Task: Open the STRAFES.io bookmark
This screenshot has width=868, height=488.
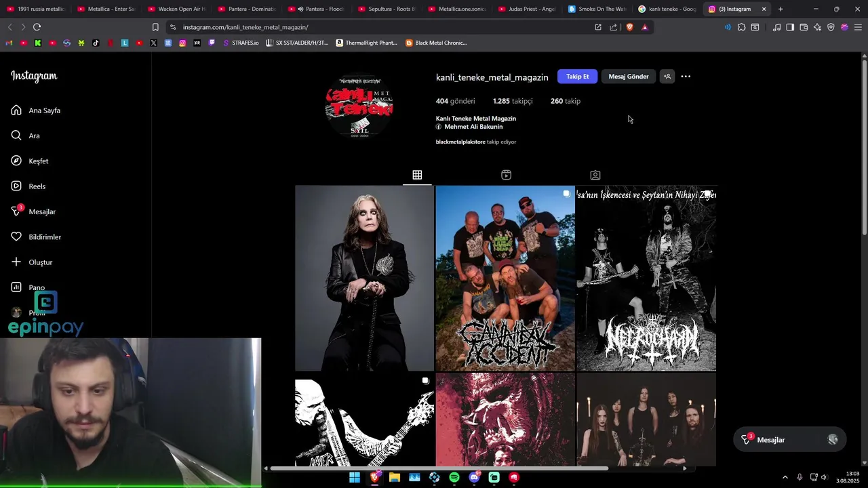Action: (x=241, y=43)
